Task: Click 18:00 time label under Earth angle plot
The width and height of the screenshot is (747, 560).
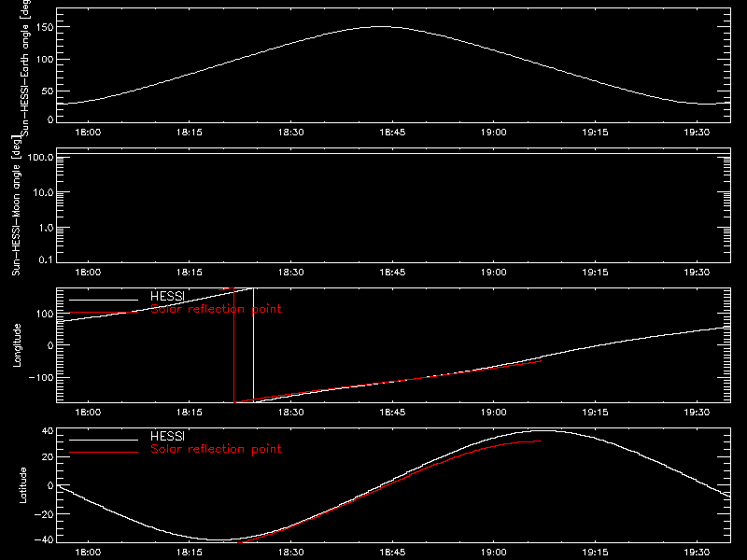Action: point(88,132)
